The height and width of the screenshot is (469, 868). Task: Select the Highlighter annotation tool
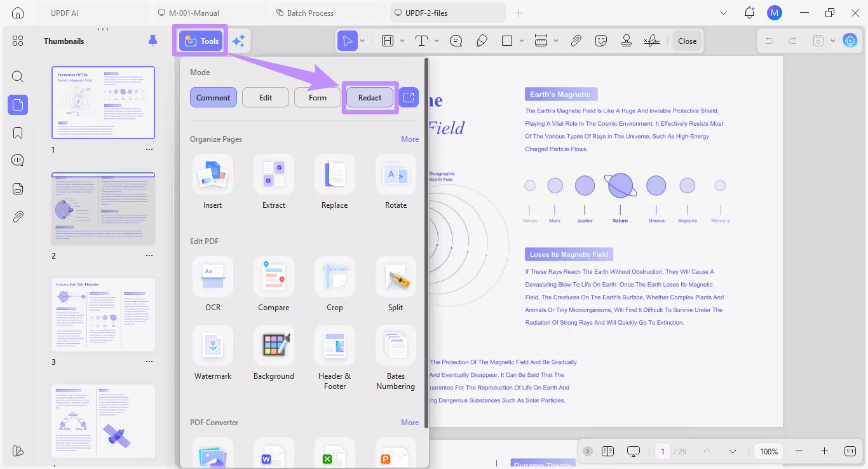pos(482,40)
